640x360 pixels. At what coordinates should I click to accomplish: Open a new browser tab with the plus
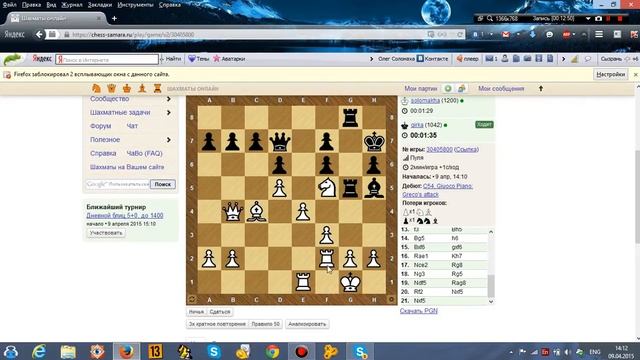(114, 18)
